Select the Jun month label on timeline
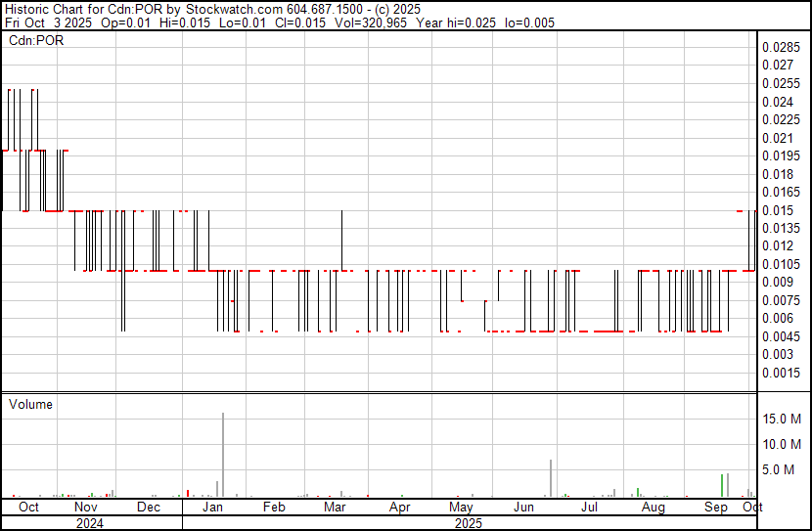This screenshot has width=812, height=531. (x=525, y=508)
